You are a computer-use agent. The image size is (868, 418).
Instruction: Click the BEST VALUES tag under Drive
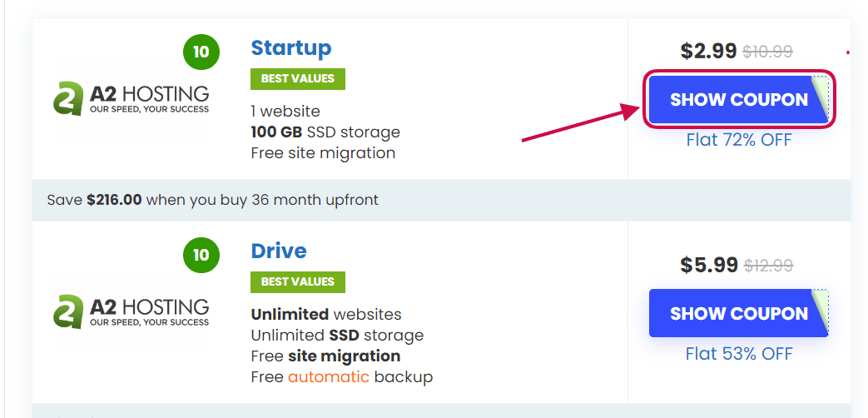[x=298, y=281]
